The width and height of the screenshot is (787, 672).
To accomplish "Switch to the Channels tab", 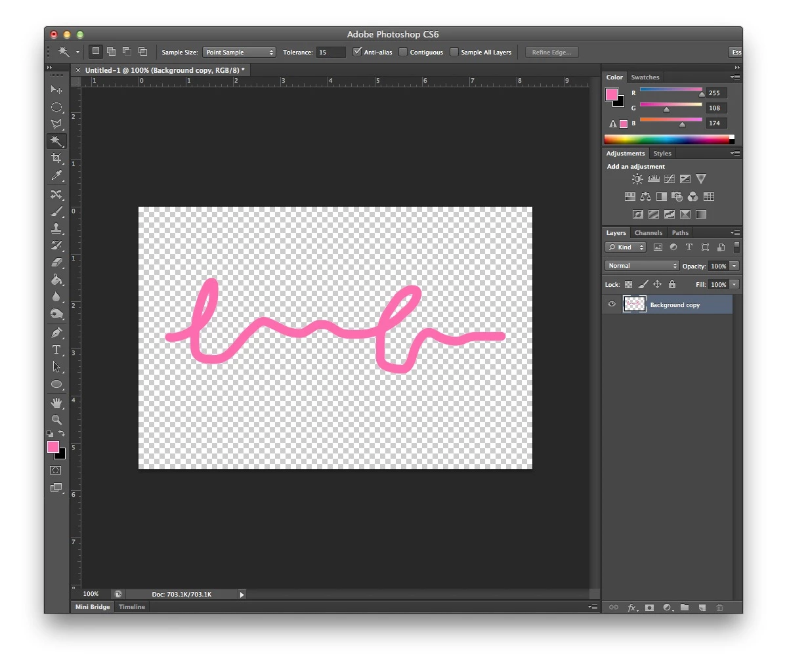I will click(x=648, y=233).
